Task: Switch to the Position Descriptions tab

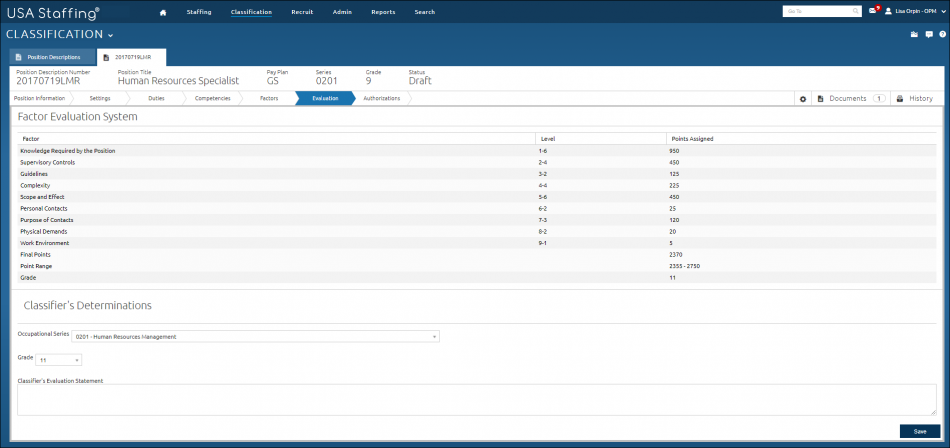Action: click(53, 57)
